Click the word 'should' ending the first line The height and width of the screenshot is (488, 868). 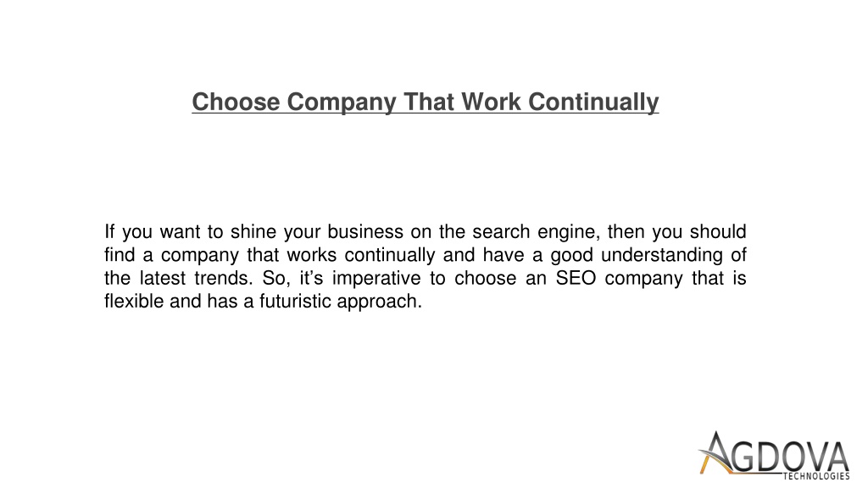(718, 231)
